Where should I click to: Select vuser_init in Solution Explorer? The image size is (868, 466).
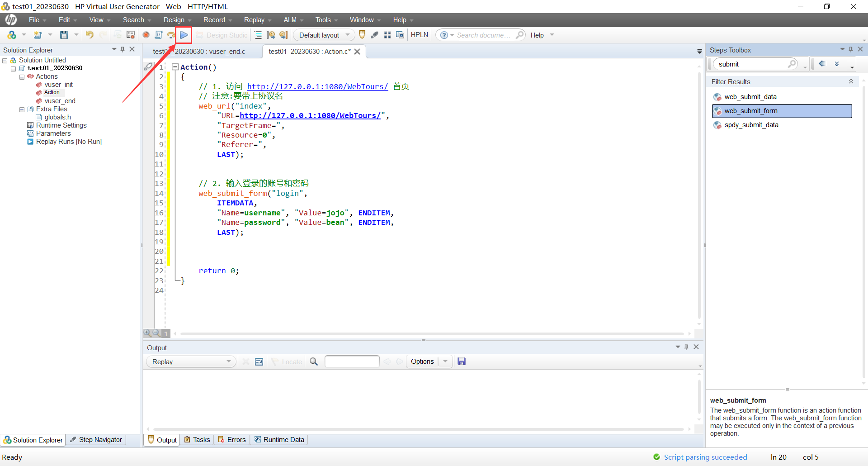[59, 85]
